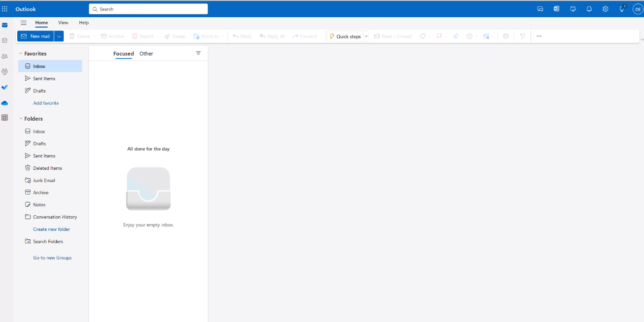Open Outlook Calendar from the left rail
This screenshot has width=644, height=322.
click(x=5, y=40)
